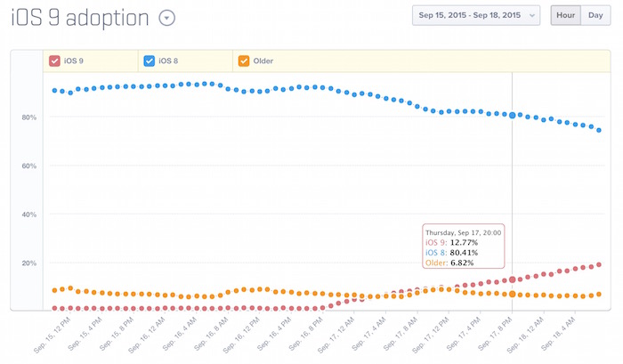
Task: Select the highlighted blue iOS 8 point on the vertical marker line
Action: click(512, 115)
